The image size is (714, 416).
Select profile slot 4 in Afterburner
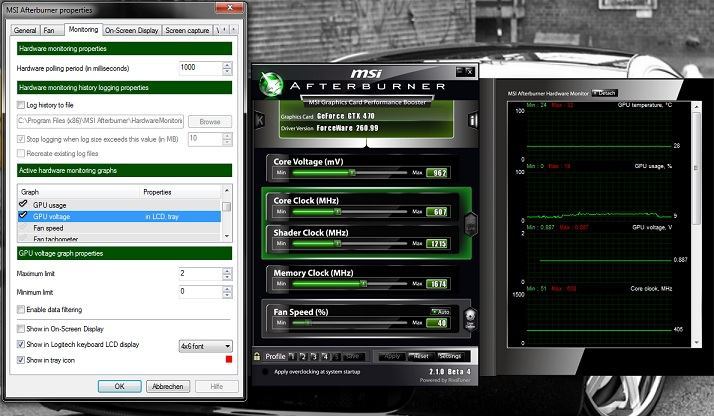point(325,356)
